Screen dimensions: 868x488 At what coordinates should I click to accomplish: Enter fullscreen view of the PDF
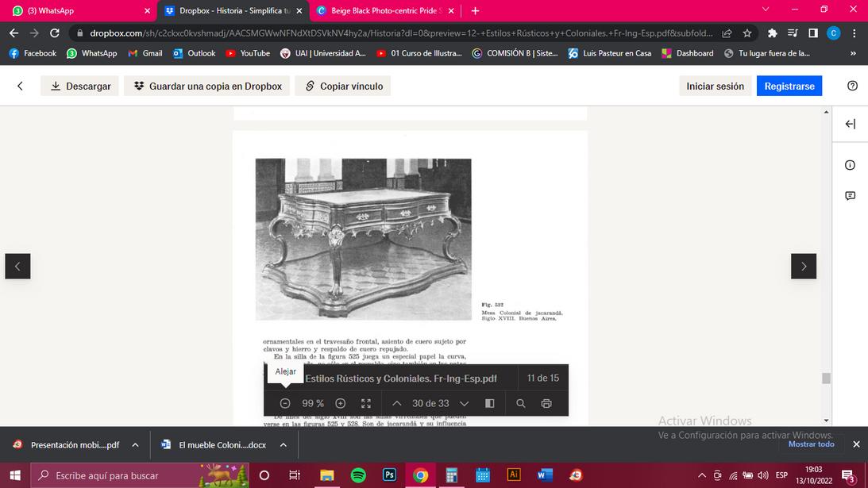click(x=366, y=403)
